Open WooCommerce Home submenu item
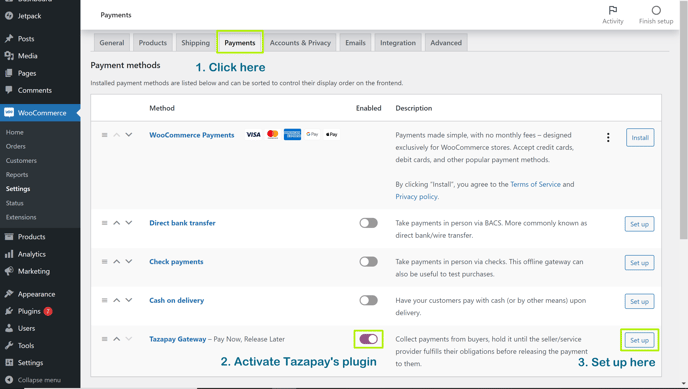The width and height of the screenshot is (688, 389). 14,132
